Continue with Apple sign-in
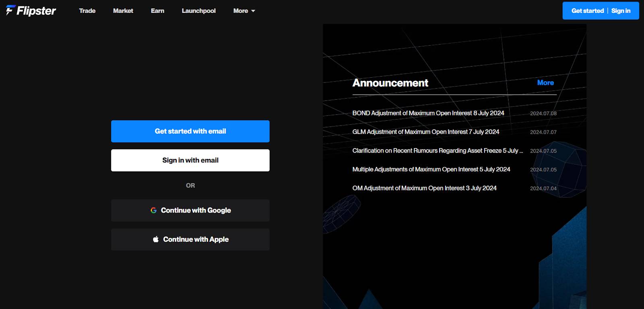This screenshot has width=644, height=309. click(x=190, y=239)
